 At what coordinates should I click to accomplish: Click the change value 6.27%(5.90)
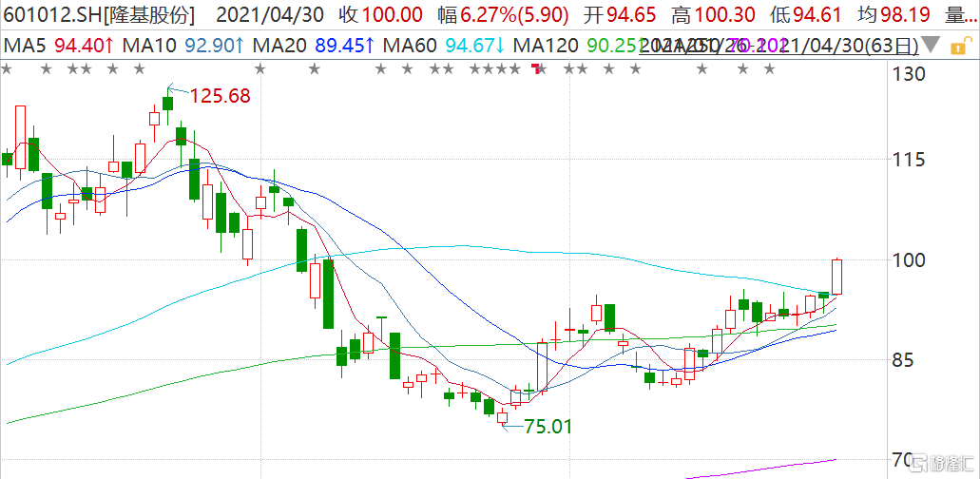pos(513,15)
